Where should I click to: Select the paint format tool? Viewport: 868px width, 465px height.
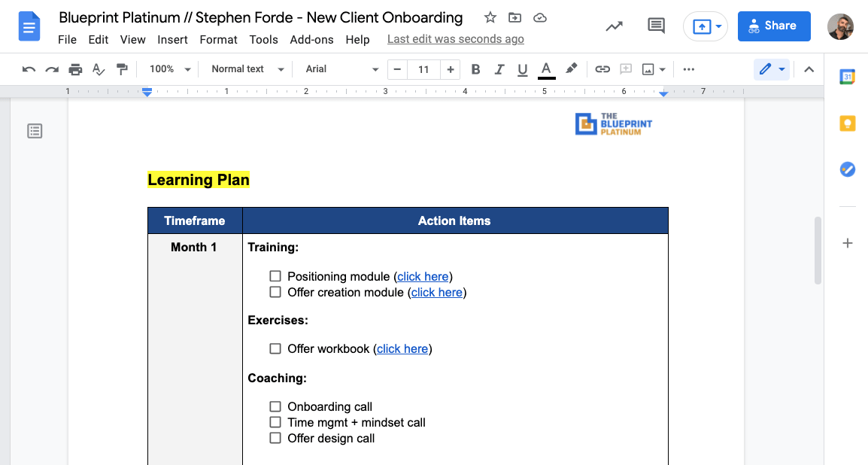pos(122,69)
